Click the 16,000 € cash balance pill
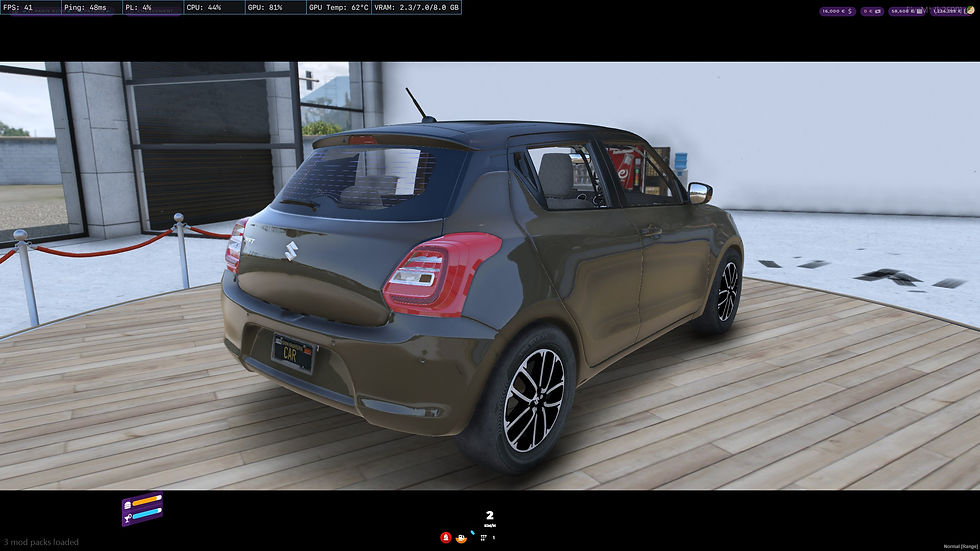 tap(837, 11)
